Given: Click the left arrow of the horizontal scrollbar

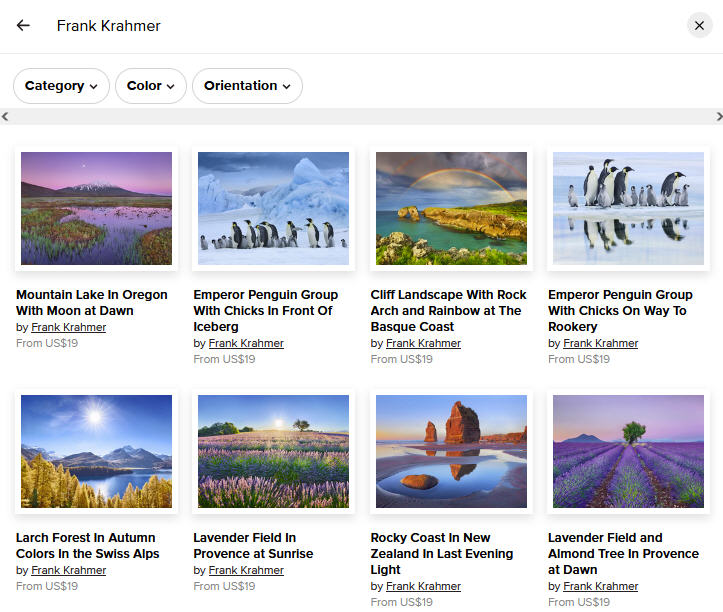Looking at the screenshot, I should [x=5, y=116].
